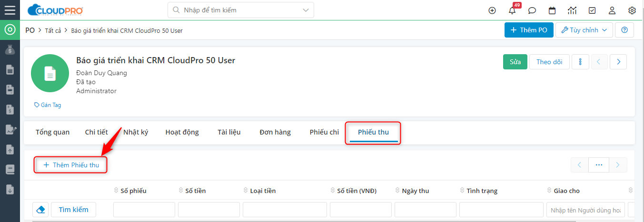Image resolution: width=644 pixels, height=222 pixels.
Task: Open the quick create plus icon
Action: 492,10
